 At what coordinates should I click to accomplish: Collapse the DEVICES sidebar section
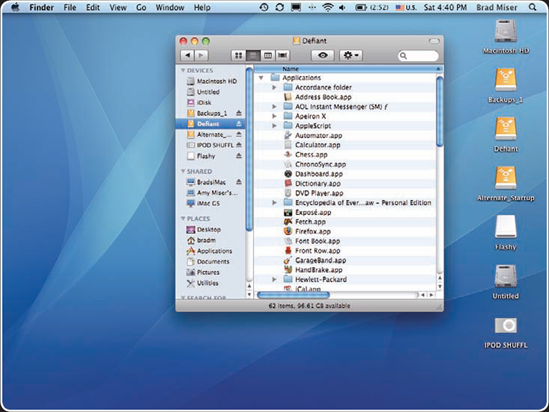pyautogui.click(x=183, y=70)
